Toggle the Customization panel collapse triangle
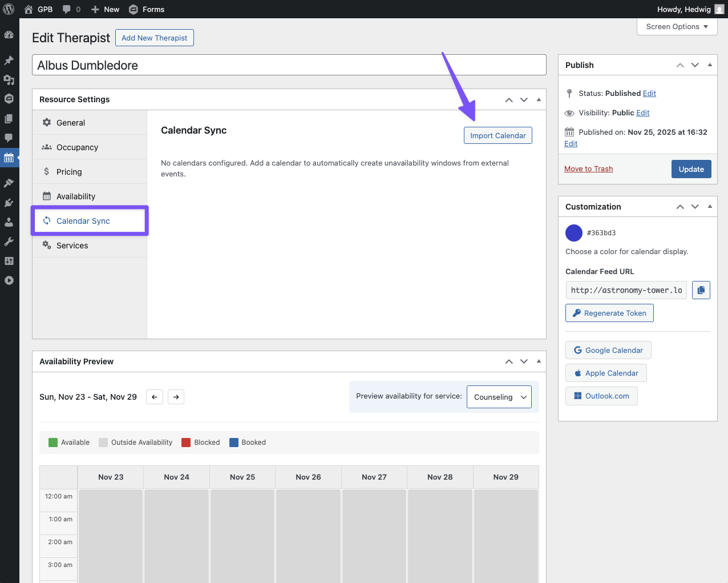Image resolution: width=728 pixels, height=583 pixels. click(710, 207)
